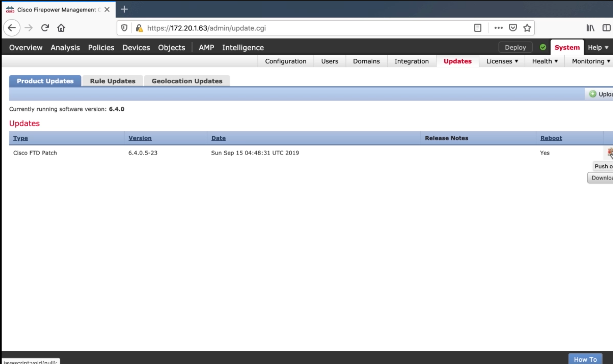Switch to the Rule Updates tab
Screen dimensions: 613x364
click(113, 81)
